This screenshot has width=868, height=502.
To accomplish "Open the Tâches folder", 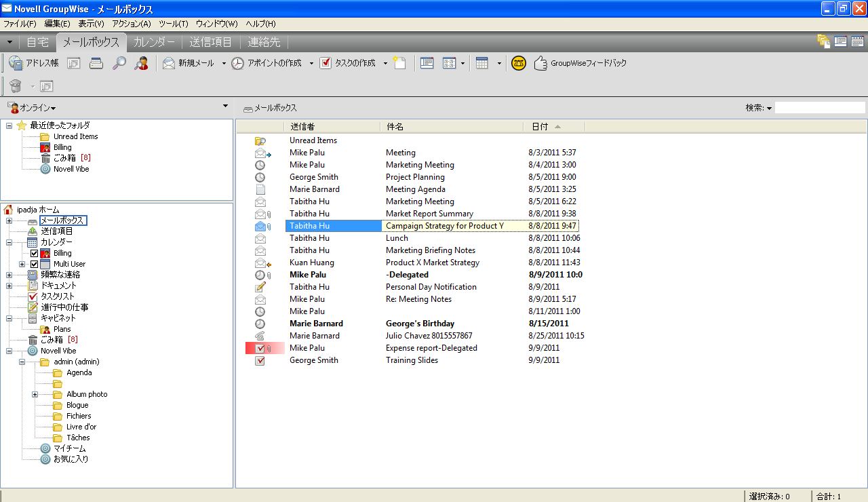I will pos(78,438).
